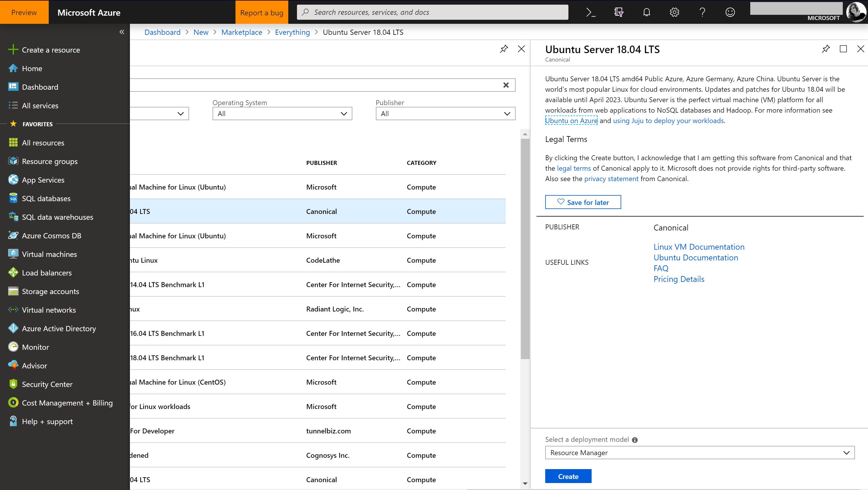868x490 pixels.
Task: Select the tunnelbiz.com row
Action: click(x=318, y=431)
